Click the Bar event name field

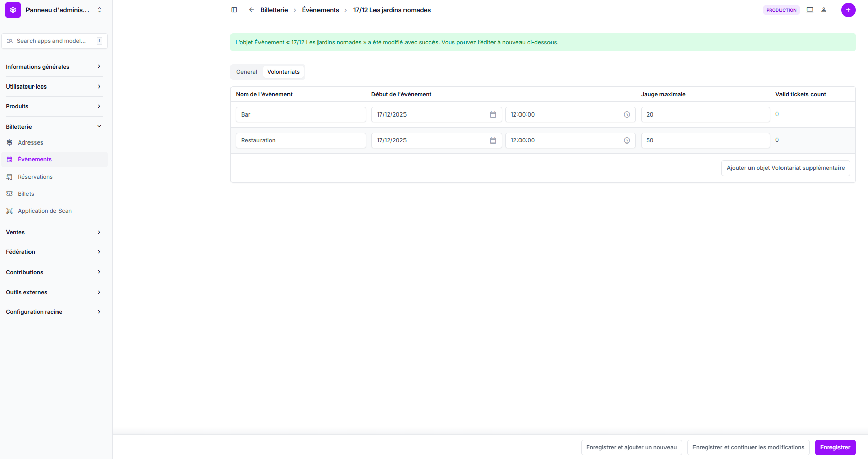click(300, 114)
